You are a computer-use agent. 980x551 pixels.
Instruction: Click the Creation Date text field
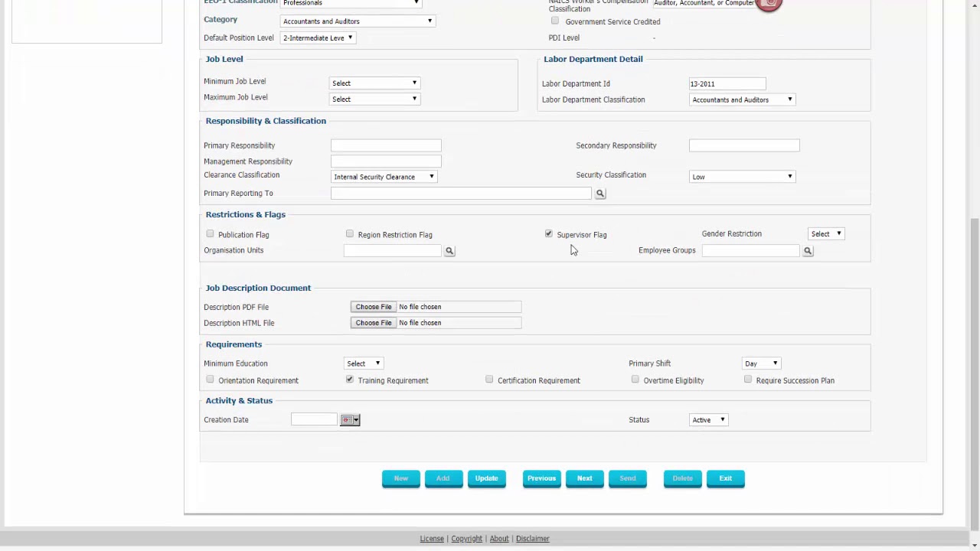[x=314, y=420]
